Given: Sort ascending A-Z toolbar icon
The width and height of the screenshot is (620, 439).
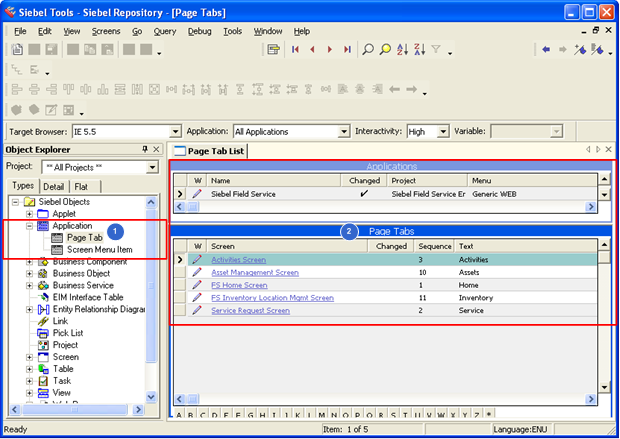Looking at the screenshot, I should pyautogui.click(x=403, y=49).
